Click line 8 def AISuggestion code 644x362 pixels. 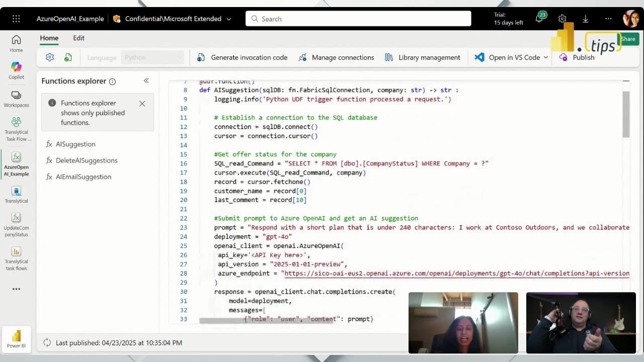point(329,90)
